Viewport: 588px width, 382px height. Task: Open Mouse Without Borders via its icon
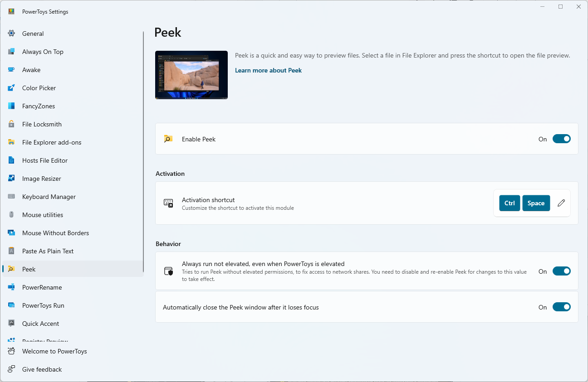11,233
